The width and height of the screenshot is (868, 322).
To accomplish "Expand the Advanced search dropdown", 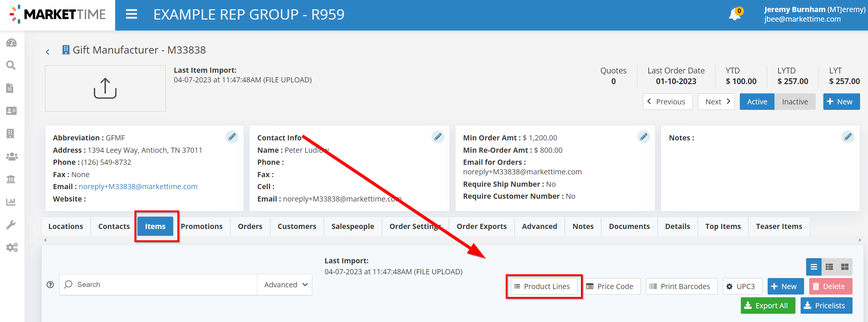I will click(284, 285).
